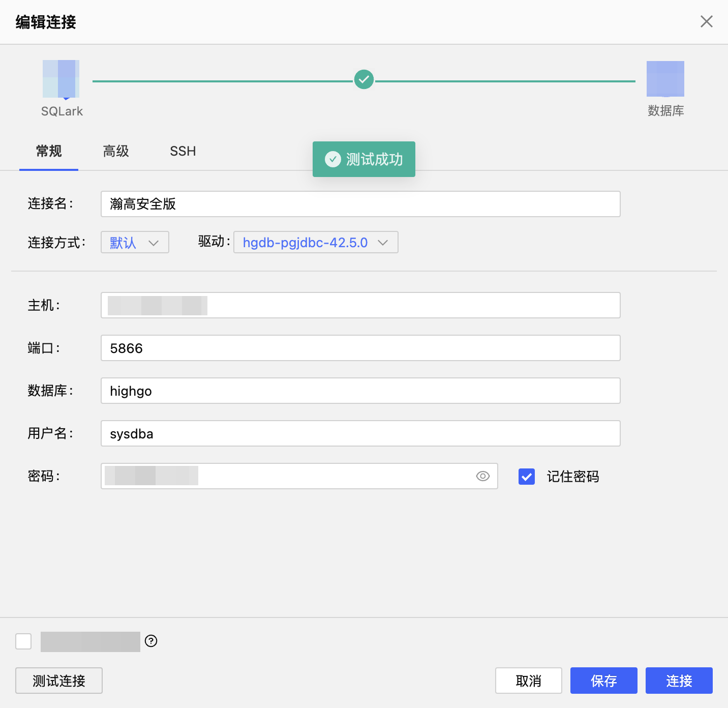
Task: Click the 数据库 database icon on the right
Action: (665, 80)
